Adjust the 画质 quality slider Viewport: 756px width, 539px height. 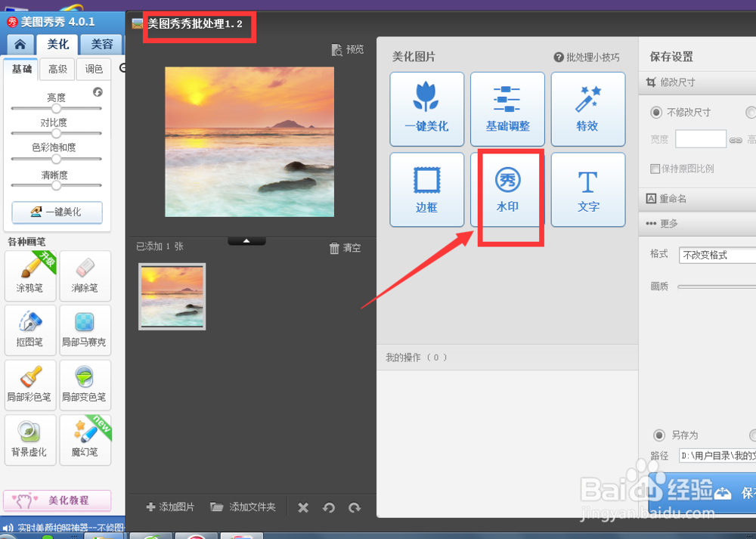(718, 286)
